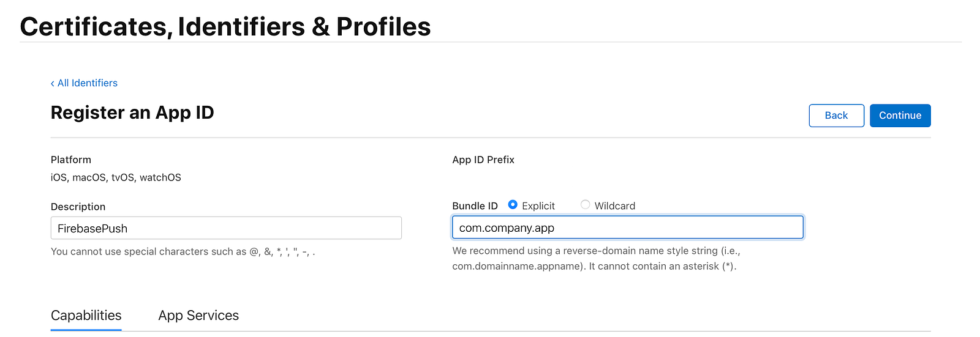Click the iOS, macOS, tvOS, watchOS text

116,177
